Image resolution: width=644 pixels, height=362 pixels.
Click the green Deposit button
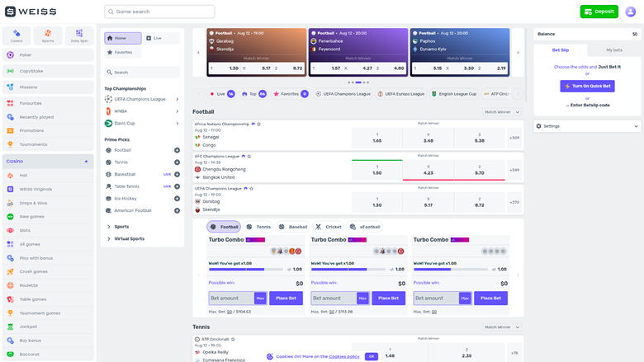[x=599, y=12]
